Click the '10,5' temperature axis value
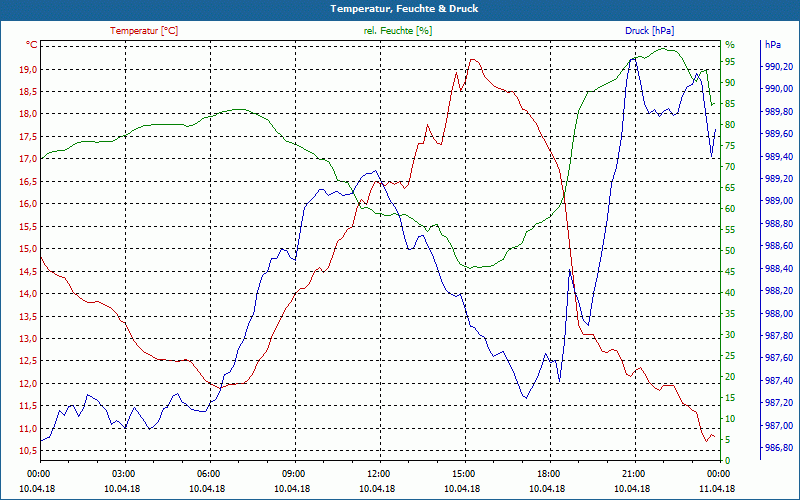The width and height of the screenshot is (800, 500). 28,451
